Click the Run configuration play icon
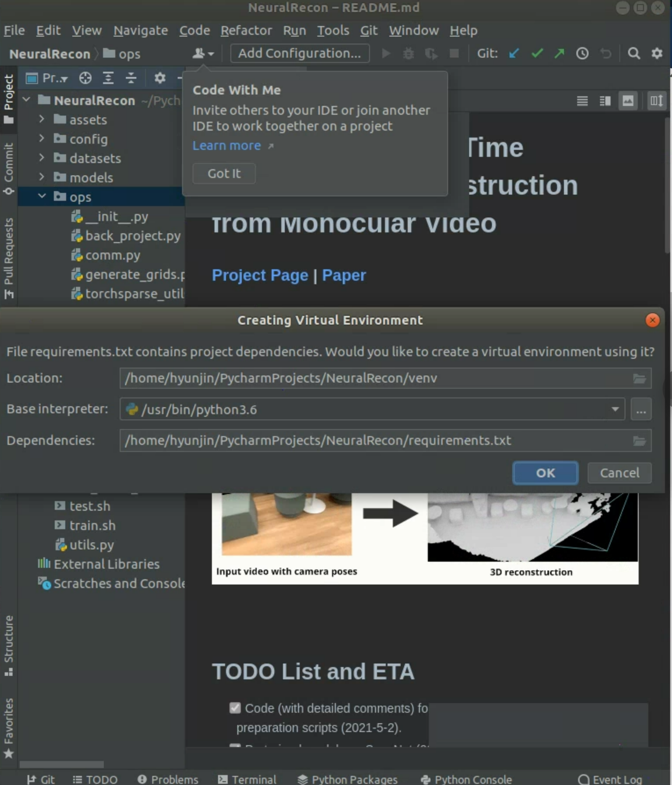The image size is (672, 785). pyautogui.click(x=386, y=53)
